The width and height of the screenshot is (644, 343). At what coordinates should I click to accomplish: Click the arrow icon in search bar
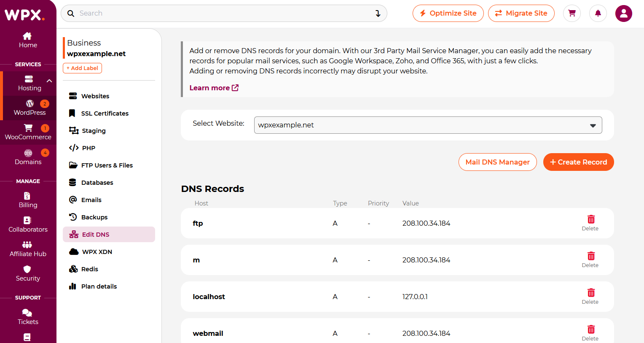378,14
